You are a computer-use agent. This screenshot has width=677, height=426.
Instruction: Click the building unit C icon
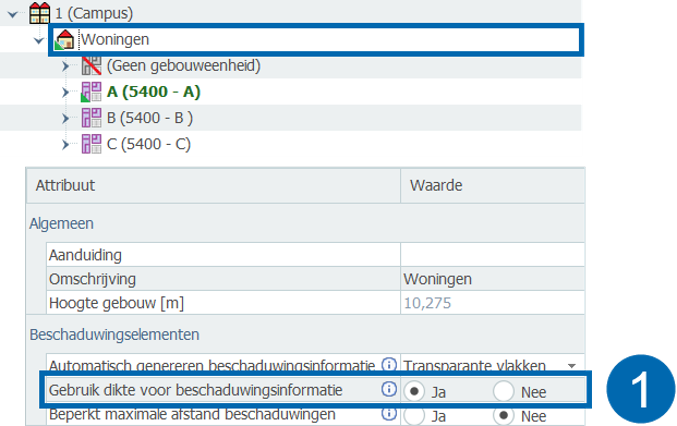click(91, 144)
